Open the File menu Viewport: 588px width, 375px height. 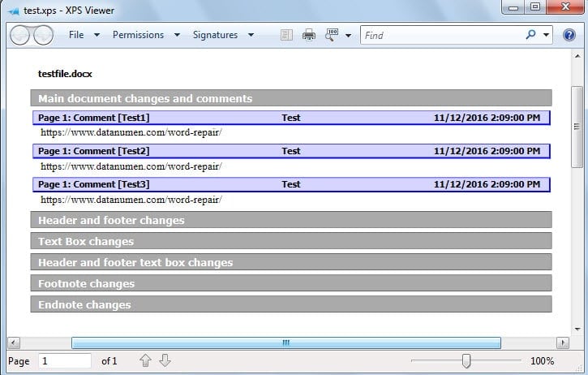point(77,35)
